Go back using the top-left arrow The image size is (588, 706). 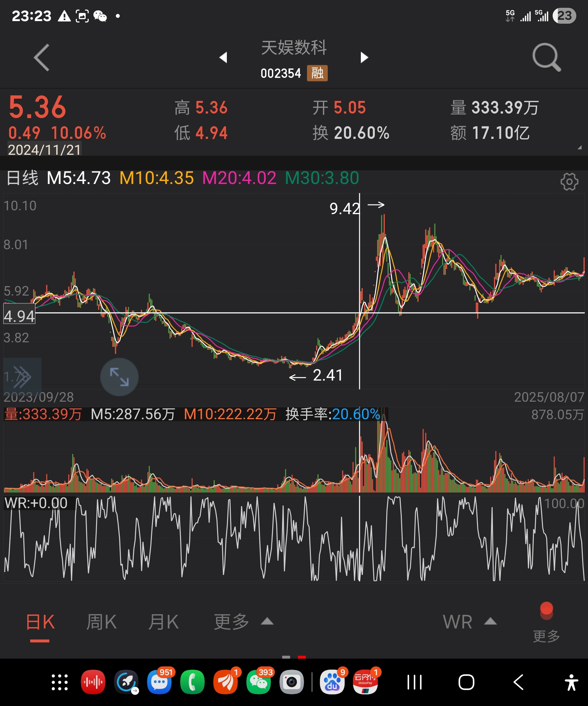pyautogui.click(x=42, y=57)
